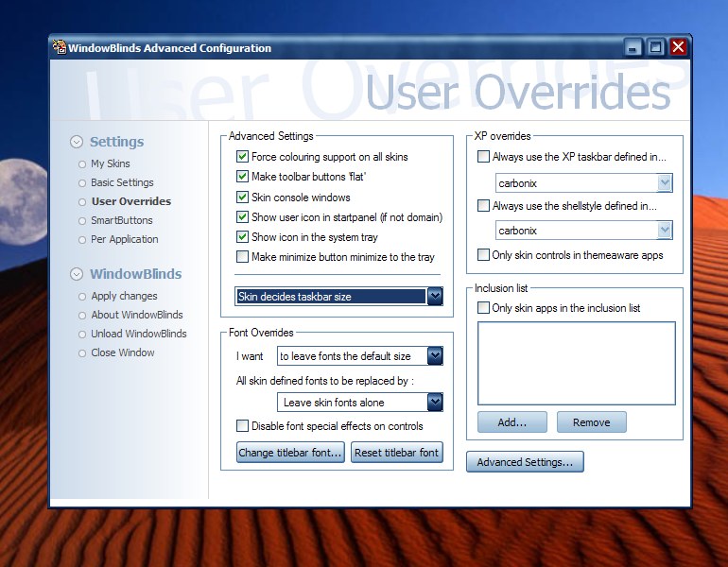This screenshot has width=728, height=567.
Task: Click Apply changes in sidebar
Action: 124,296
